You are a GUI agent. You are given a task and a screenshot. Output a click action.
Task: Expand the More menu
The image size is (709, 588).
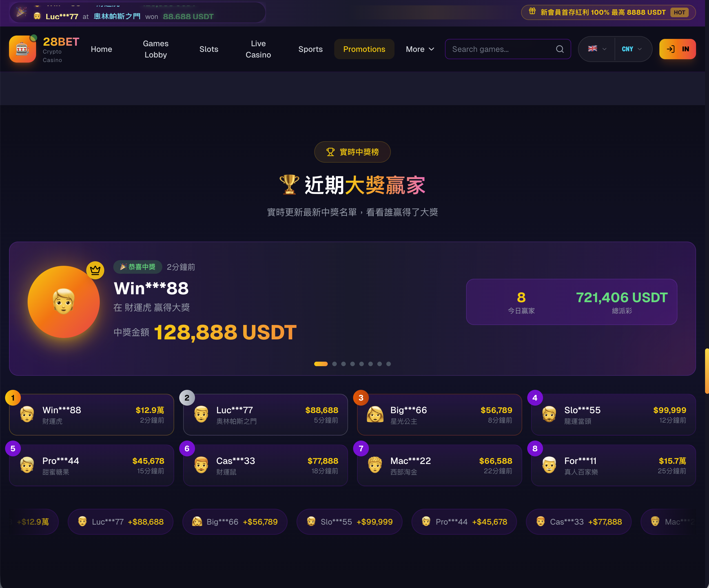tap(420, 49)
